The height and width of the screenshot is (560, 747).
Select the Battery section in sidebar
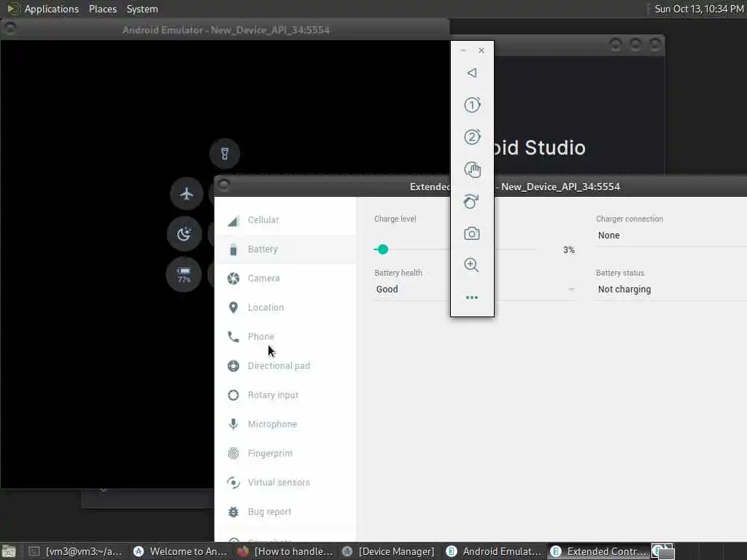point(285,249)
